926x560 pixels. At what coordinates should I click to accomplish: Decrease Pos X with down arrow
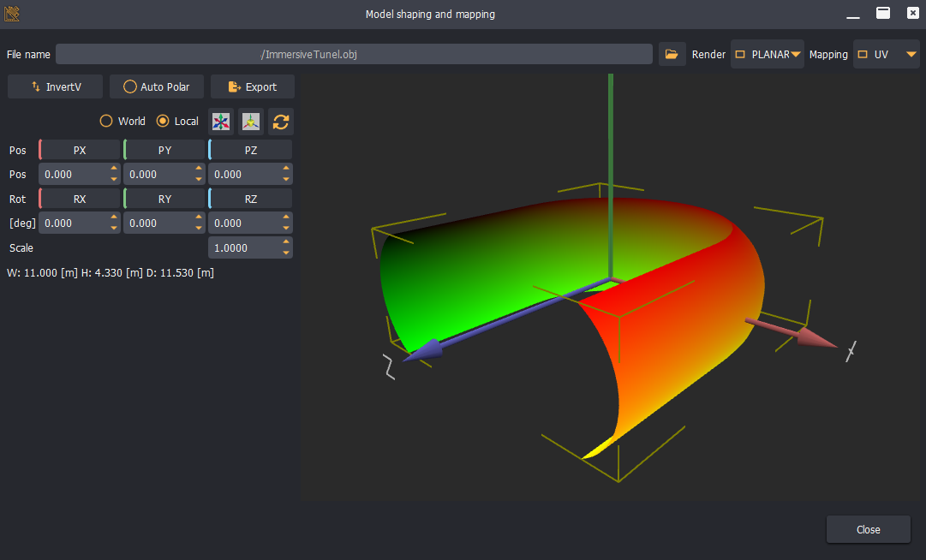point(114,180)
